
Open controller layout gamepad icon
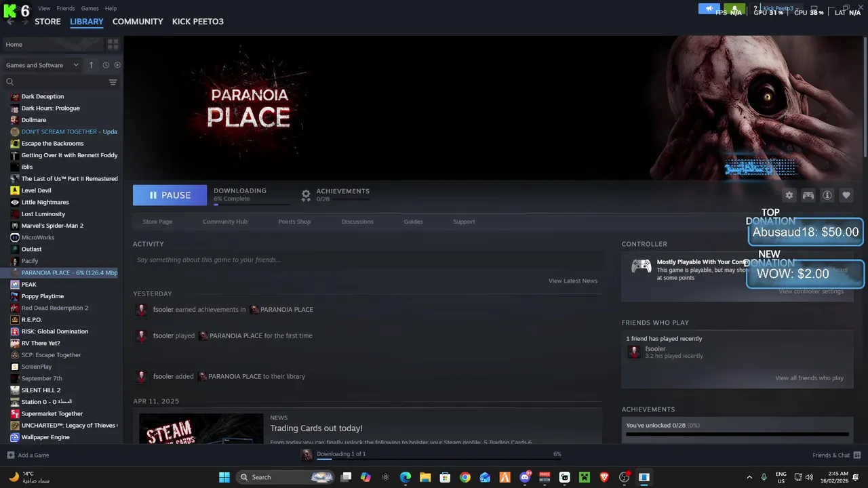coord(808,195)
